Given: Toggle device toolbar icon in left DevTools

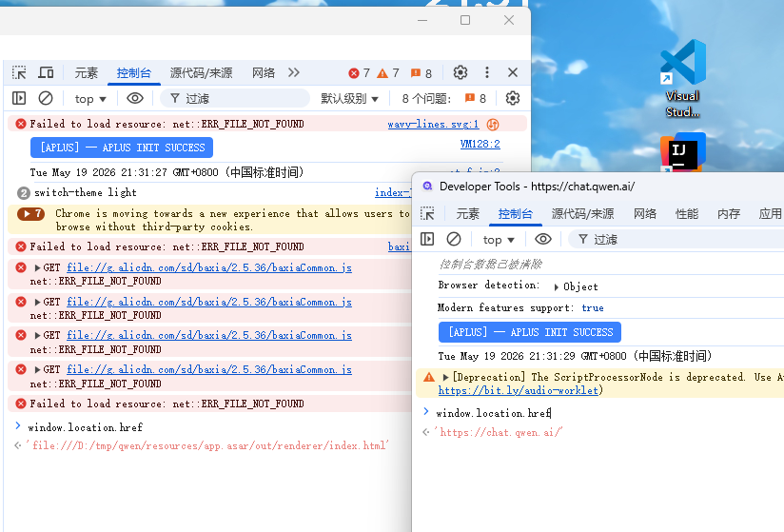Looking at the screenshot, I should pyautogui.click(x=46, y=73).
